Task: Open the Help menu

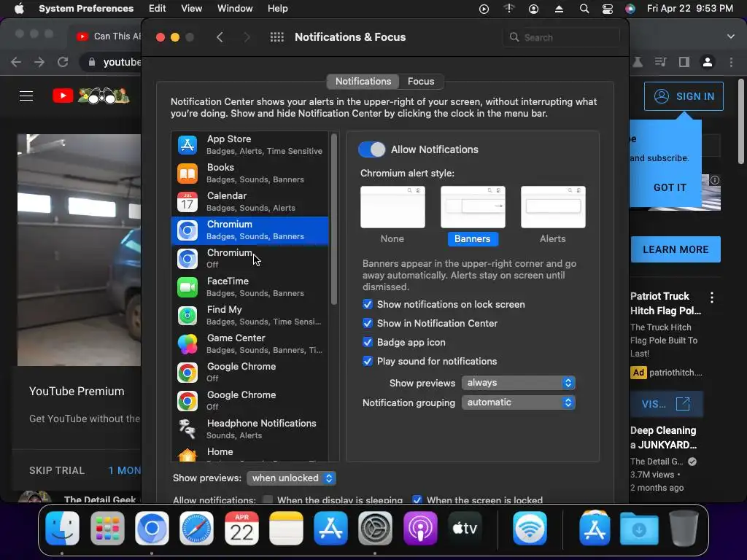Action: pos(278,9)
